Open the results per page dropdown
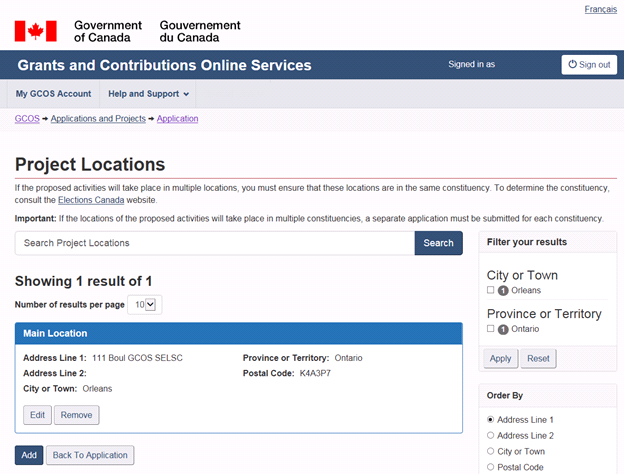This screenshot has width=624, height=474. 147,304
